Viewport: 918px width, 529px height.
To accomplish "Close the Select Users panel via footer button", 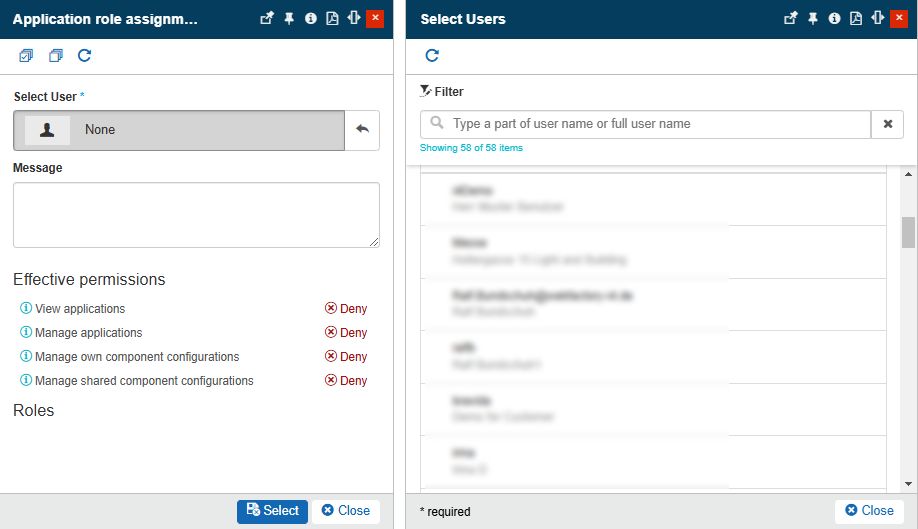I will [868, 510].
